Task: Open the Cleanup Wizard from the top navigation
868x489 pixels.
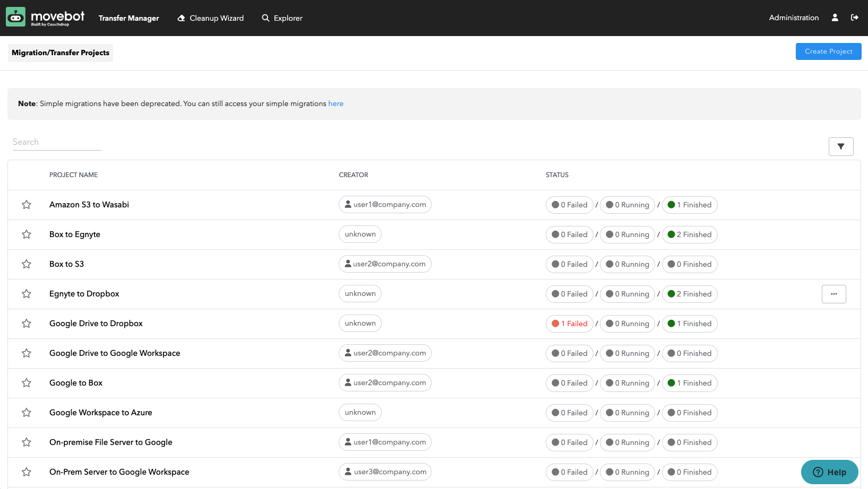Action: click(210, 18)
